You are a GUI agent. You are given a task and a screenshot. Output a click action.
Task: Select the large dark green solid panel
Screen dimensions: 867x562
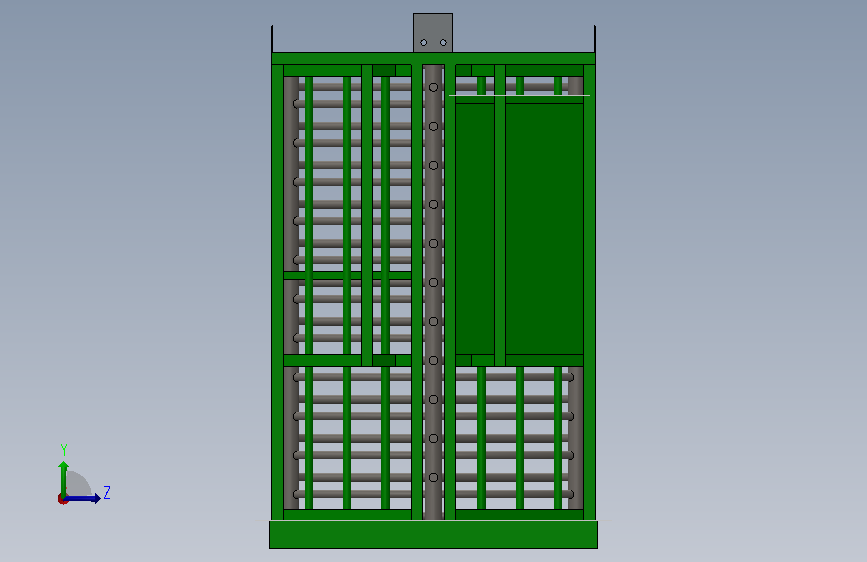[x=545, y=228]
